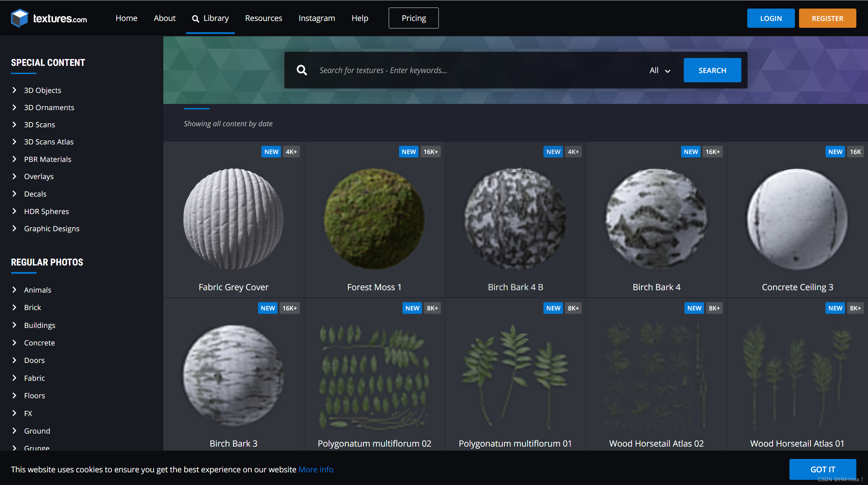This screenshot has height=485, width=868.
Task: Click the 8K+ badge on Wood Horsetail Atlas 02
Action: pos(714,308)
